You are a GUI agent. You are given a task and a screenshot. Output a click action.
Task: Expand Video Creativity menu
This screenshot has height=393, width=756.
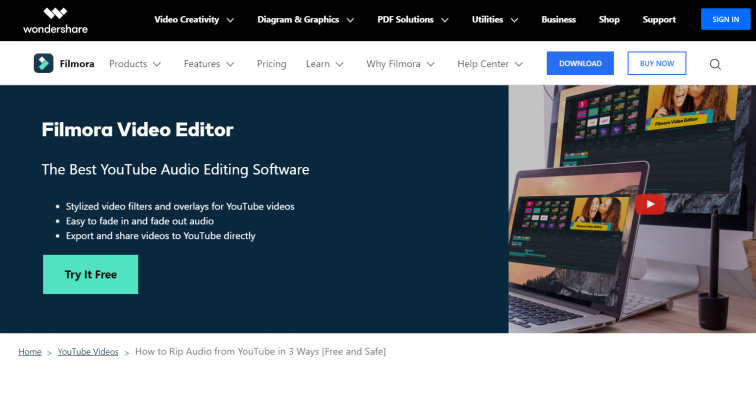tap(194, 20)
